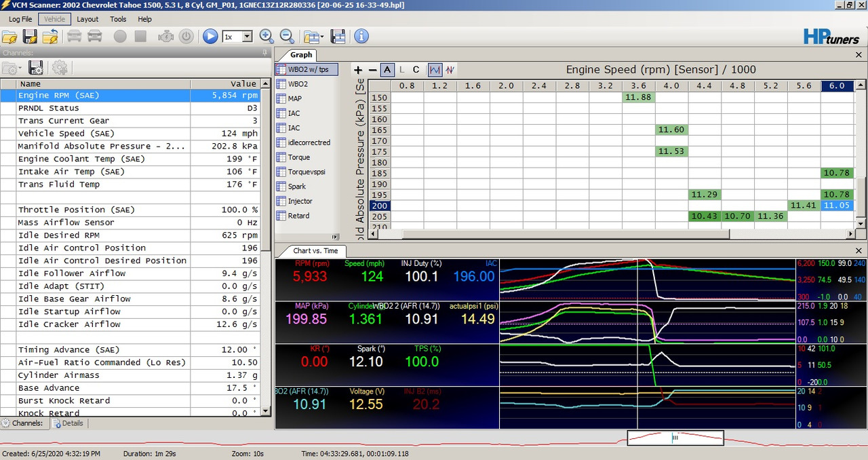Open a log file with folder icon
868x460 pixels.
[10, 37]
